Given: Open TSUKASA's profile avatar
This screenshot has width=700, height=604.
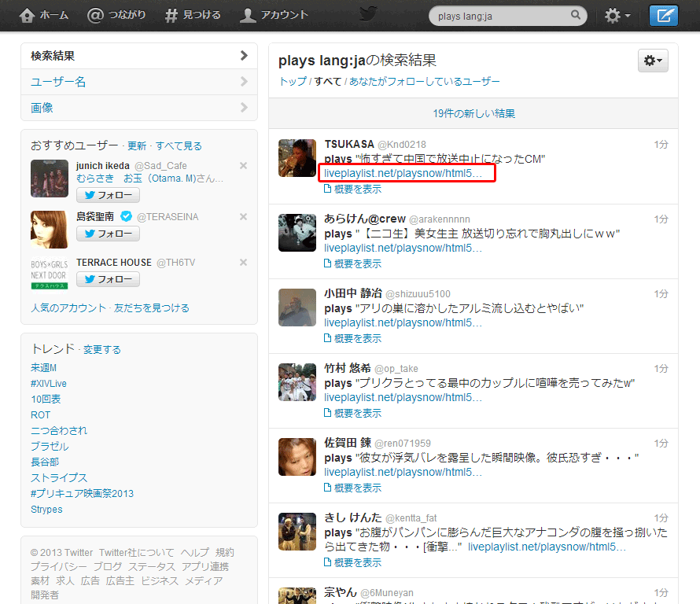Looking at the screenshot, I should click(297, 158).
